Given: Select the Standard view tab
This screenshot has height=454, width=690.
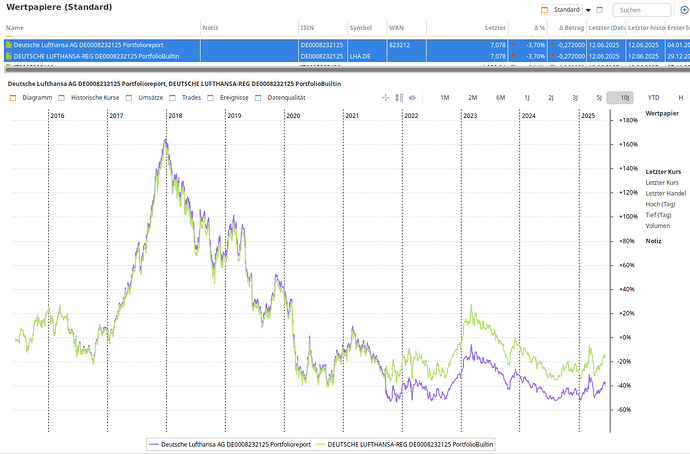Looking at the screenshot, I should (x=561, y=10).
